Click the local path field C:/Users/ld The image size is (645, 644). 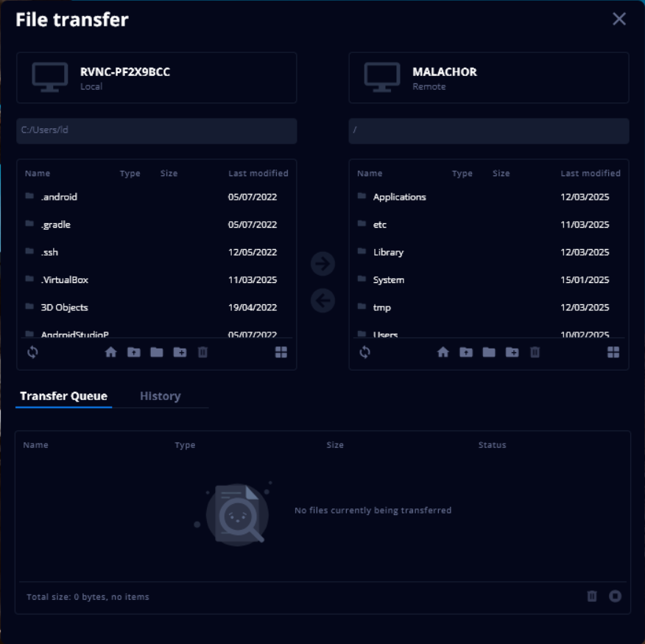[157, 130]
